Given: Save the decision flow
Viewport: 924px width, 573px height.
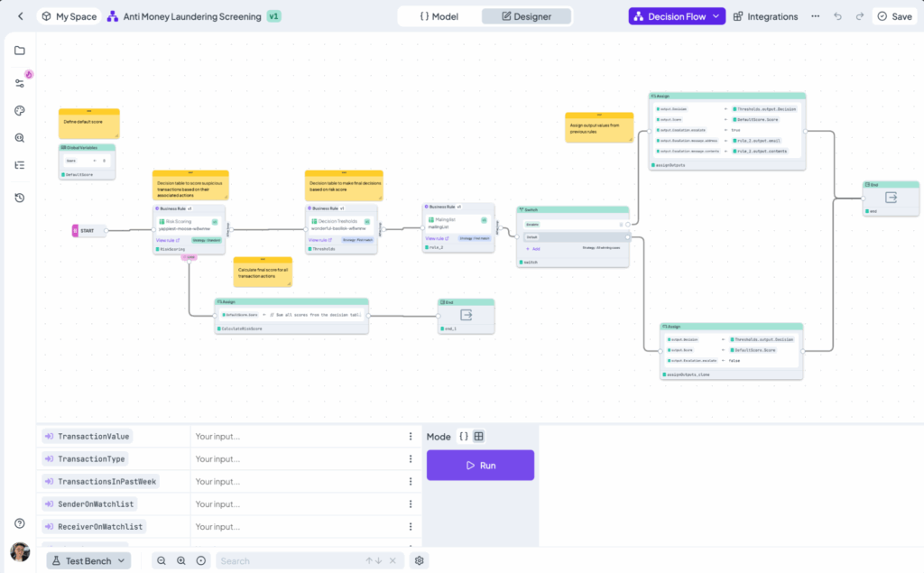Looking at the screenshot, I should coord(893,15).
